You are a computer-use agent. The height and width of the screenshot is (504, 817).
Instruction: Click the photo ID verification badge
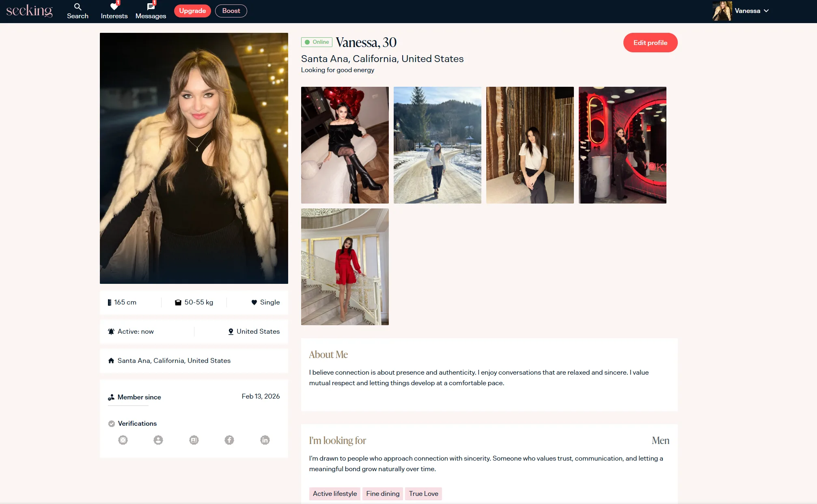[x=194, y=440]
